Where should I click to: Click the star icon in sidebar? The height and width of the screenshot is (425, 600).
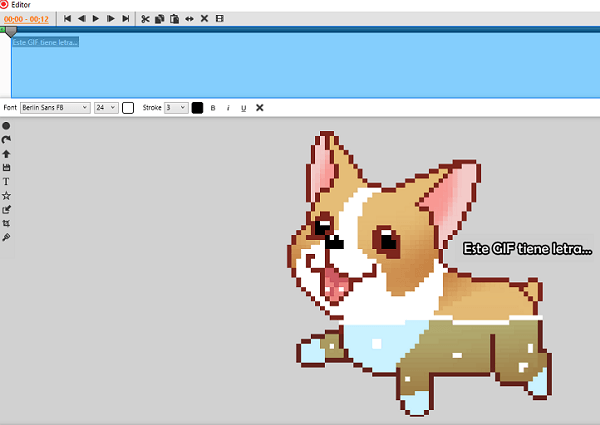(x=6, y=196)
